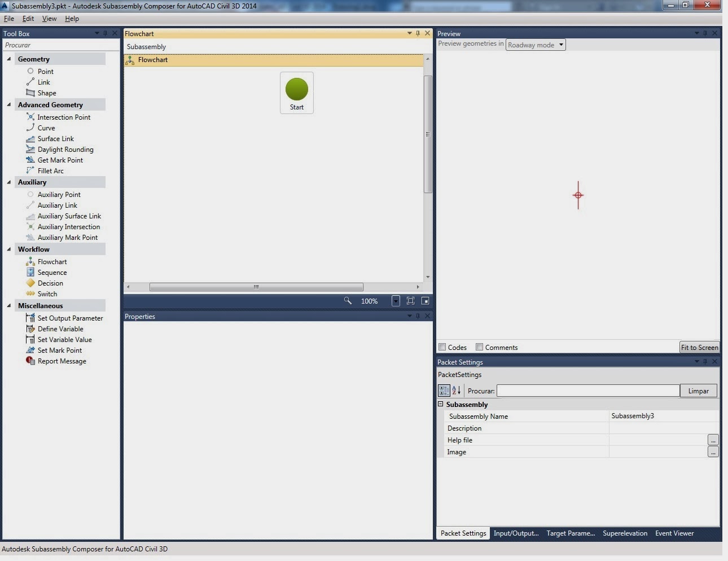
Task: Pick the Intersection Point tool
Action: (x=58, y=117)
